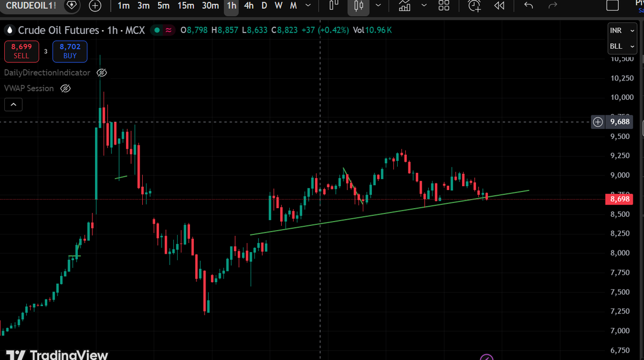The height and width of the screenshot is (360, 644).
Task: Click the 8,702 BUY button
Action: click(70, 51)
